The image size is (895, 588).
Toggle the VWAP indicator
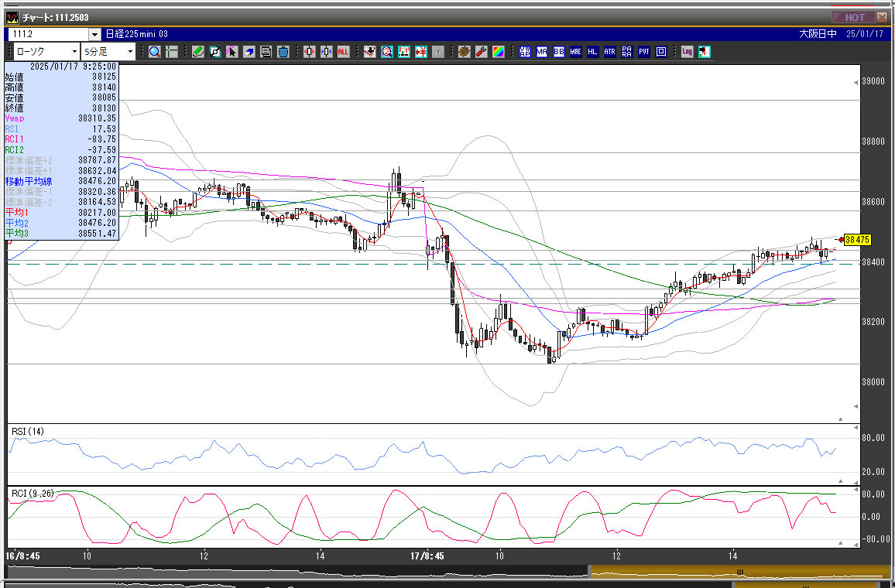[525, 52]
